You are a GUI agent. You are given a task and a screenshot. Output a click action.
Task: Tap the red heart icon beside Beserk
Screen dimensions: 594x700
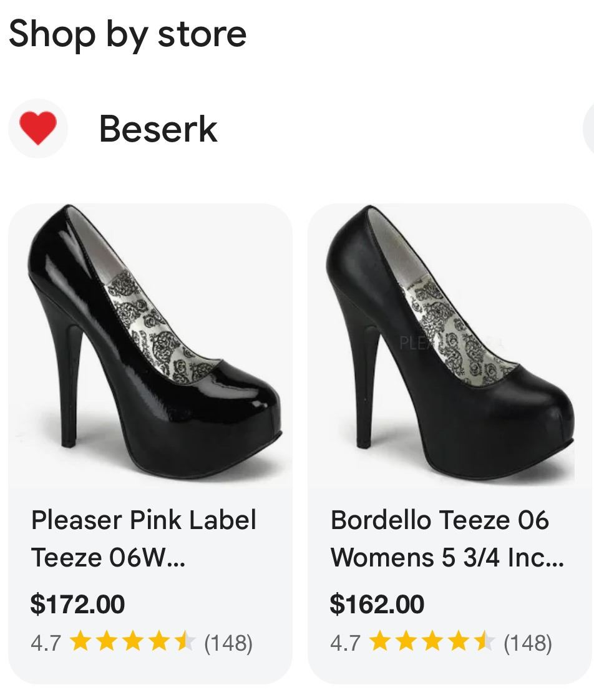[x=38, y=129]
